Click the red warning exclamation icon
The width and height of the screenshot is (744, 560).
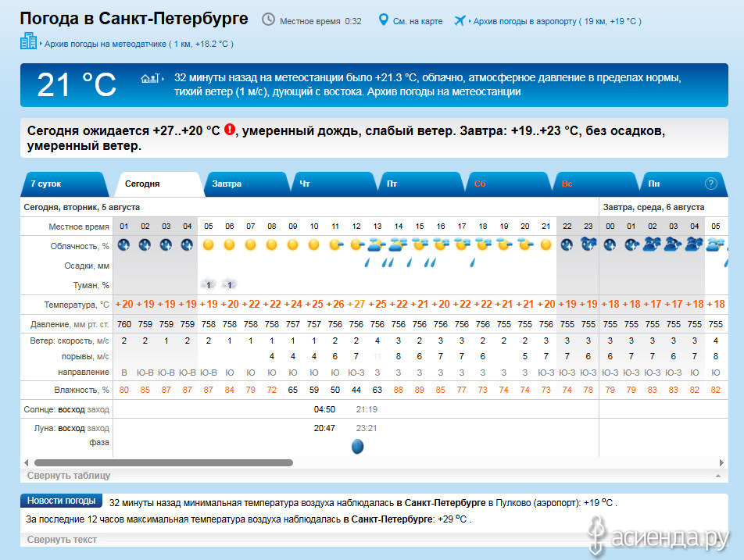tap(230, 129)
